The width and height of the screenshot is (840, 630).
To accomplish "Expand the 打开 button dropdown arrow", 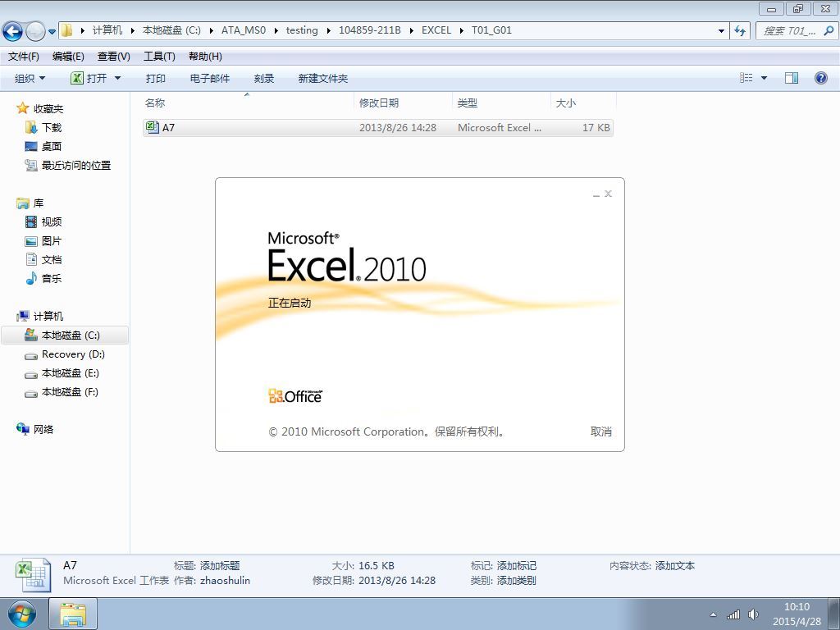I will click(x=117, y=78).
